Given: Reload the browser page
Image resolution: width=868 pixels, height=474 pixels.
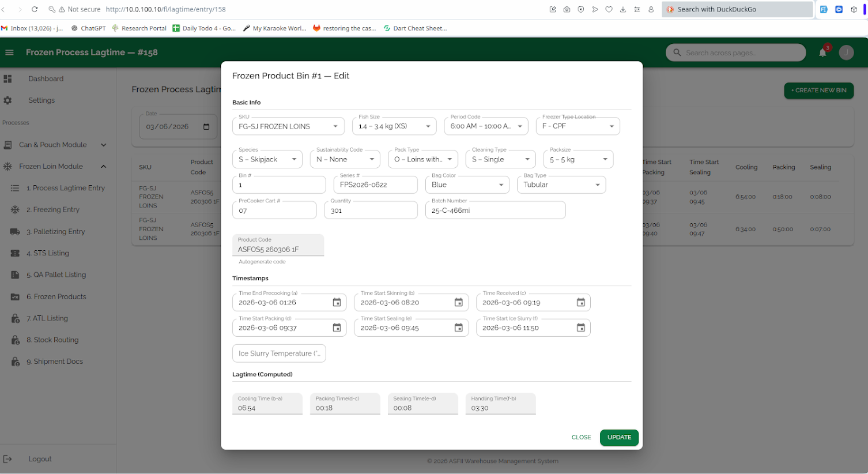Looking at the screenshot, I should click(35, 9).
